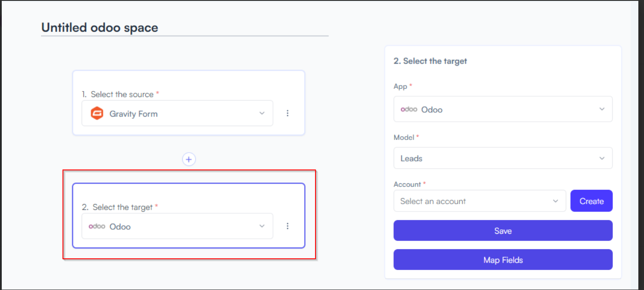Click the Odoo logo in App field
The image size is (644, 290).
409,109
